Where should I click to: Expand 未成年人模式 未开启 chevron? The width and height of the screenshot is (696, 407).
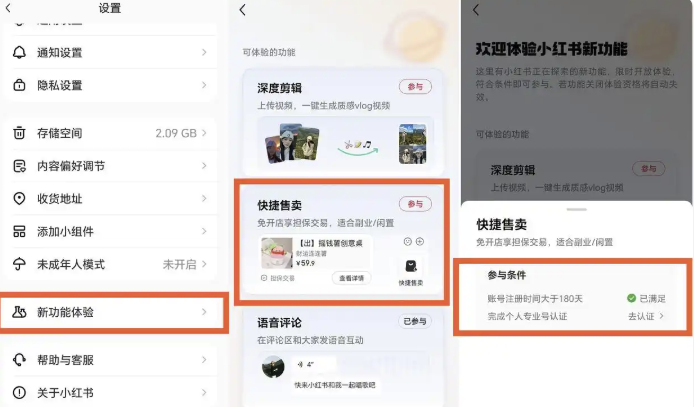click(204, 264)
